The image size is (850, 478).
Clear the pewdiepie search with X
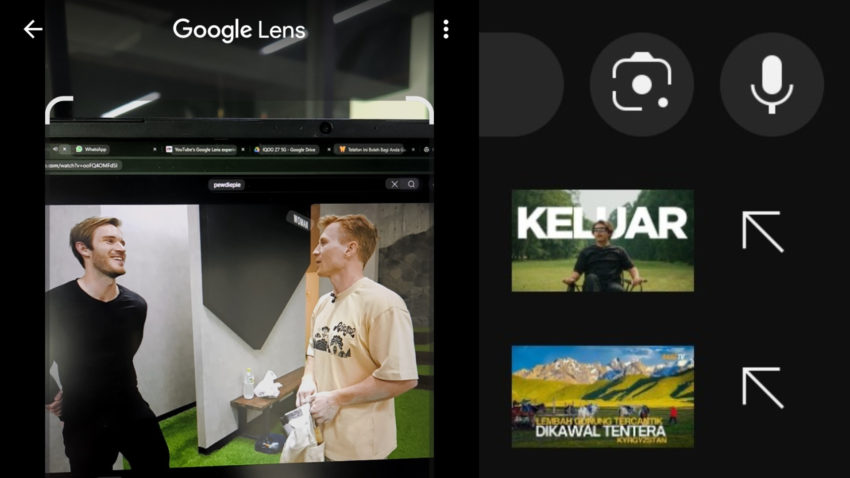(x=395, y=184)
